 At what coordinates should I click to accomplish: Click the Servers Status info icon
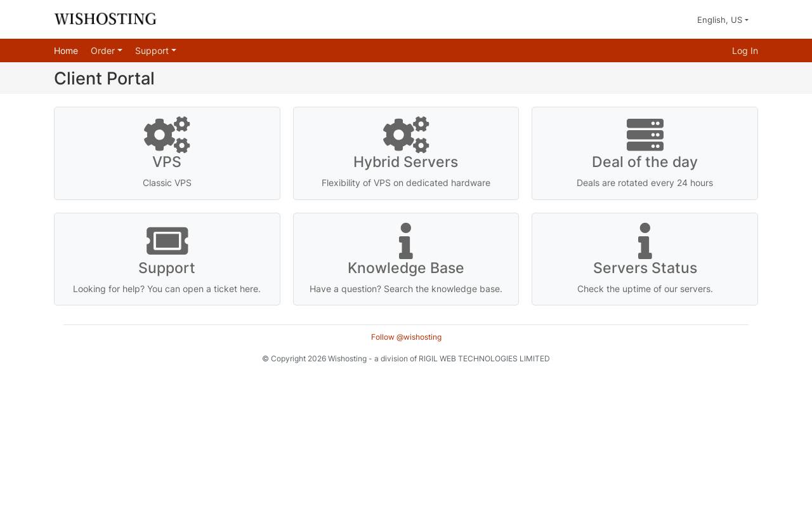(645, 241)
